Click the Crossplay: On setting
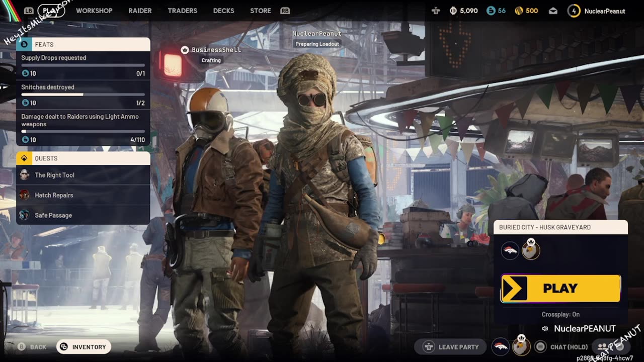The image size is (644, 362). coord(560,314)
